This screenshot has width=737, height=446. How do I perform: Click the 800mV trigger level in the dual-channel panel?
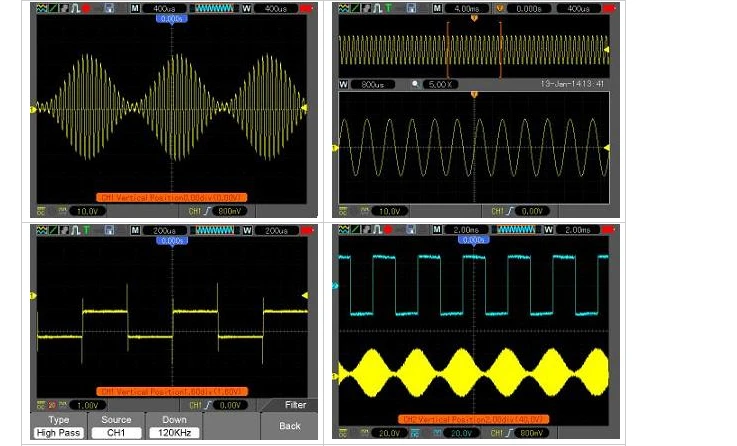532,433
